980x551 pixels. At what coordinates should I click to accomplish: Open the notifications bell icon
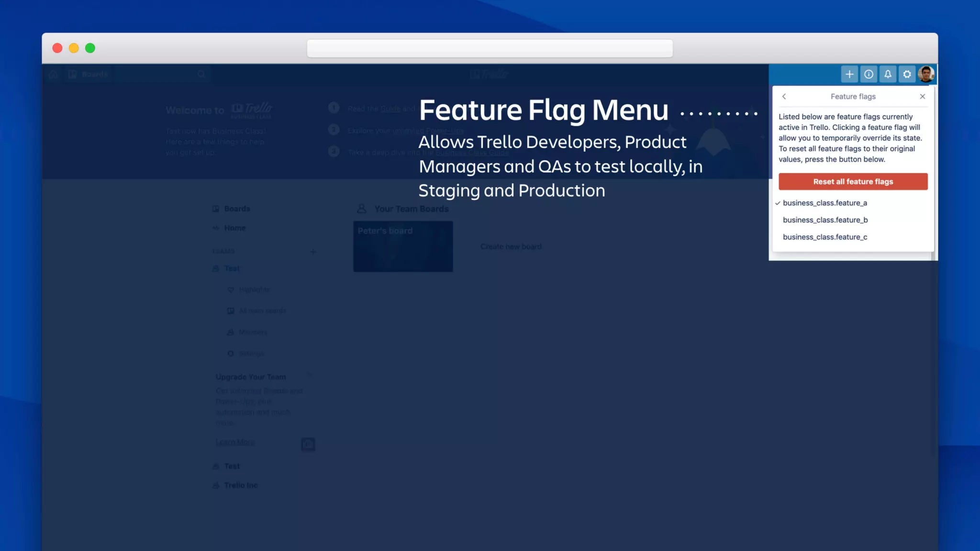click(x=888, y=74)
